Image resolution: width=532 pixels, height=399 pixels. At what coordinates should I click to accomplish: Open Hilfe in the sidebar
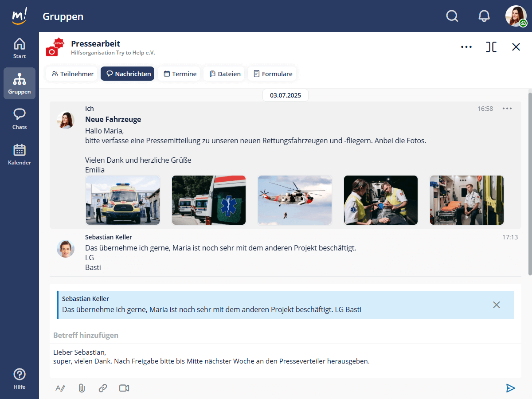click(x=20, y=379)
